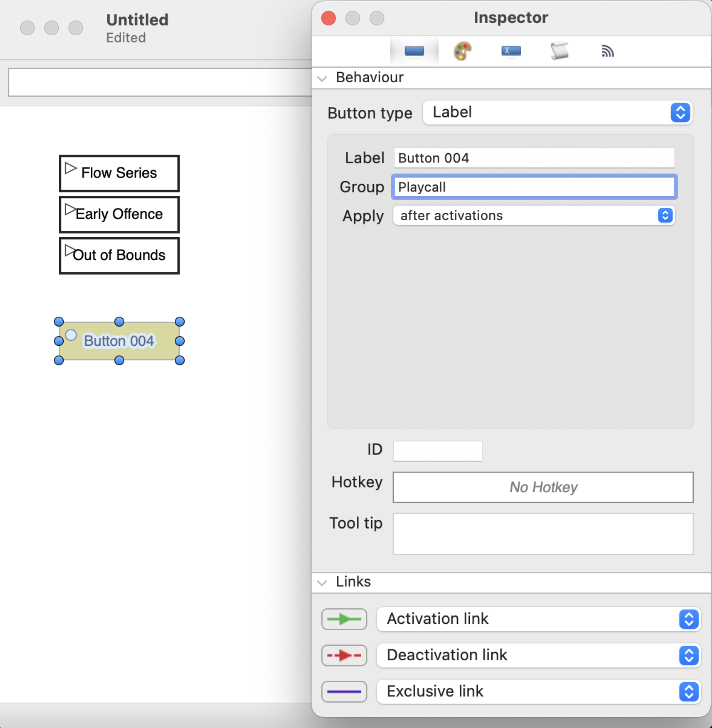This screenshot has width=712, height=728.
Task: Open the Script inspector tab
Action: pyautogui.click(x=559, y=50)
